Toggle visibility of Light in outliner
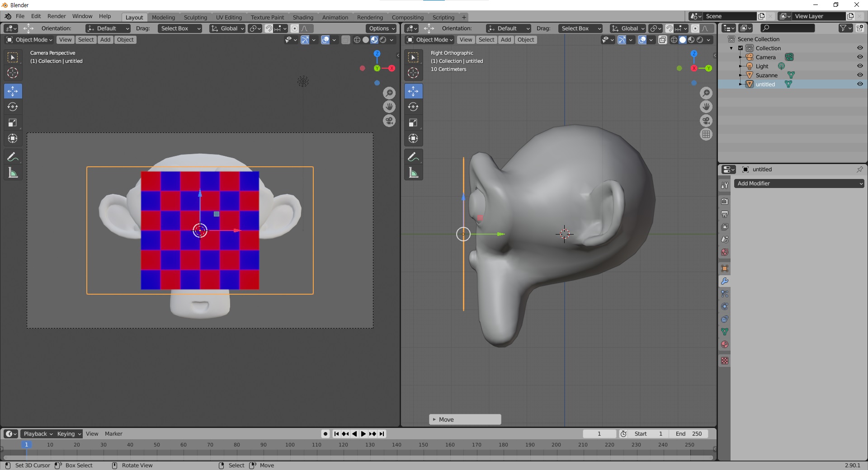This screenshot has height=470, width=868. (860, 66)
